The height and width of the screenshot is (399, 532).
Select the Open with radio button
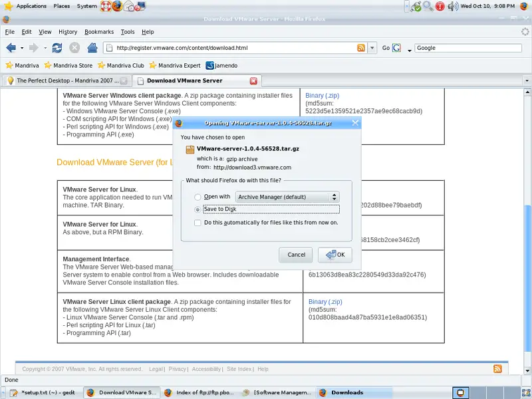point(198,197)
